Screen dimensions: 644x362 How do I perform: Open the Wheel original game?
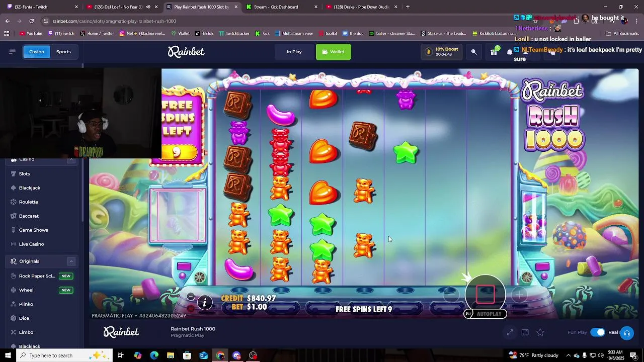click(43, 290)
